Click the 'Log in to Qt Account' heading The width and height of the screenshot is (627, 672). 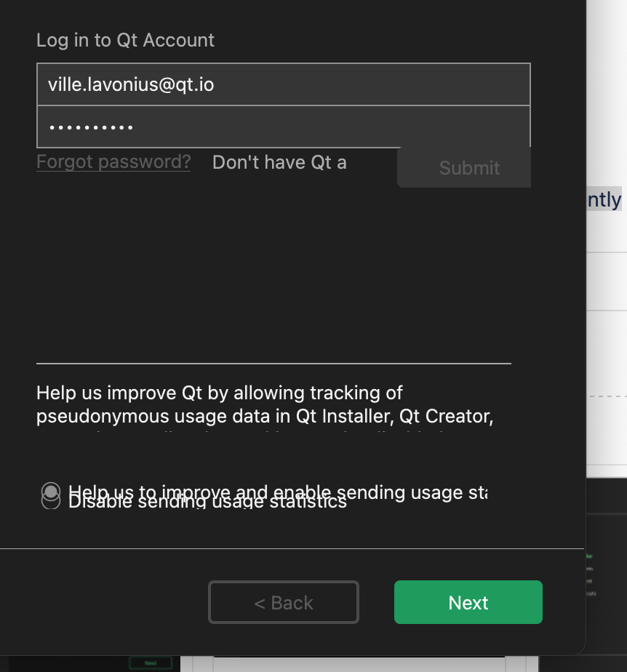(x=125, y=40)
